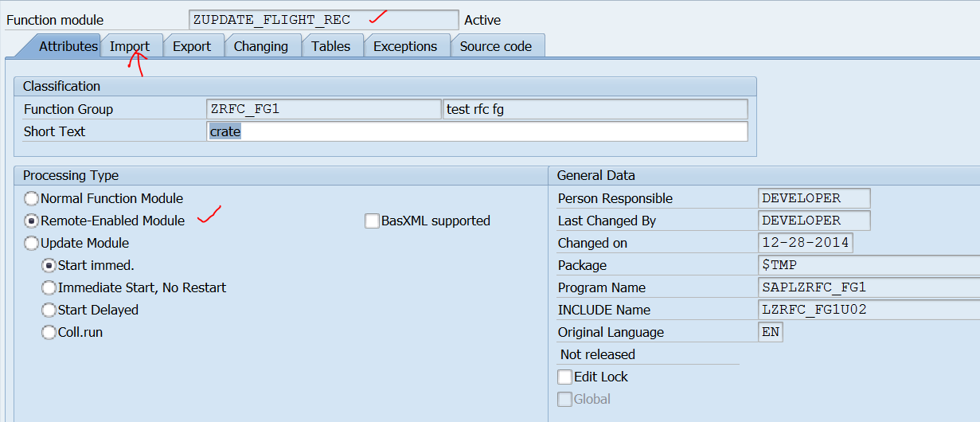Choose Coll.run option
Image resolution: width=980 pixels, height=422 pixels.
click(x=49, y=332)
